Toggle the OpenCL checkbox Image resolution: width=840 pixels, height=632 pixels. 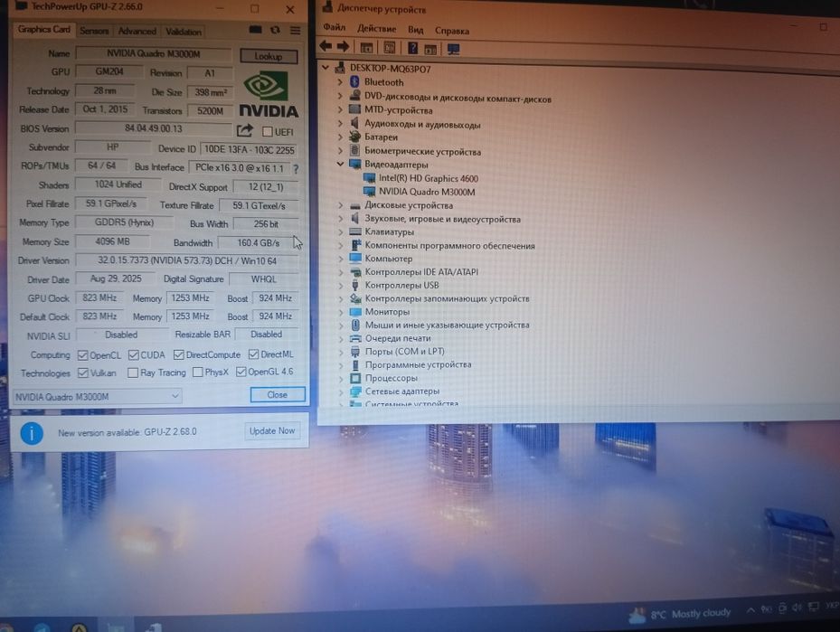(82, 355)
